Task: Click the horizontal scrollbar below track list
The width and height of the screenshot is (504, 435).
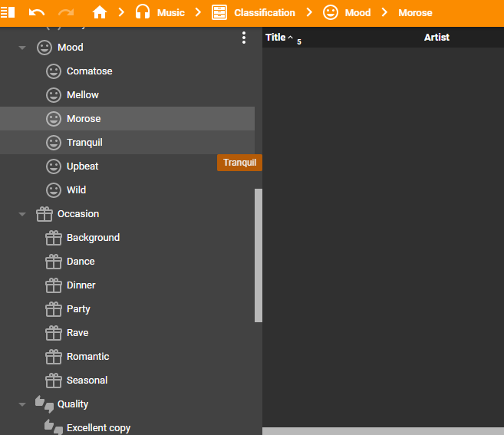Action: [383, 430]
